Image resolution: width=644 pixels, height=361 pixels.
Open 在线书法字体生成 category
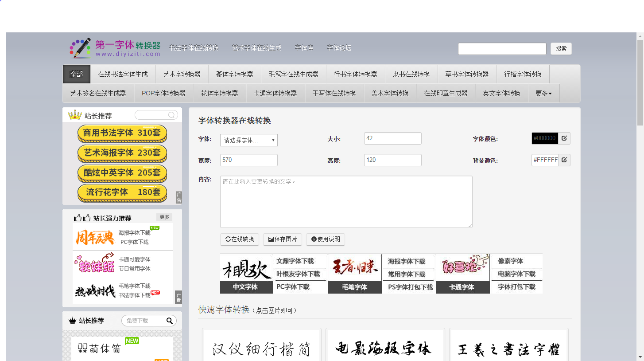[123, 74]
